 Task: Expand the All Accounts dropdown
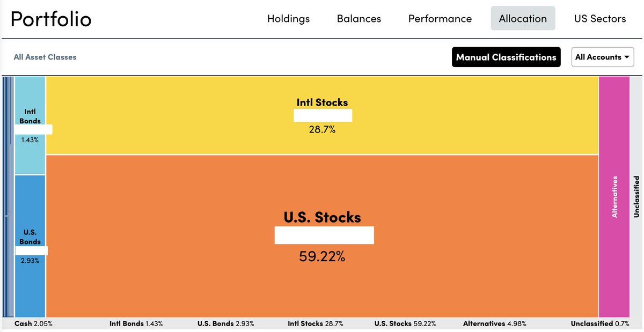602,57
